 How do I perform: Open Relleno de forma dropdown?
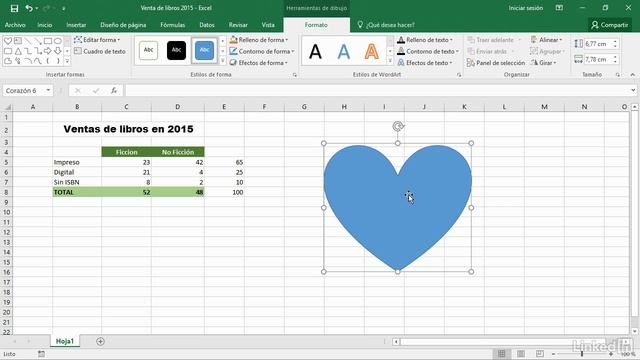pos(259,40)
